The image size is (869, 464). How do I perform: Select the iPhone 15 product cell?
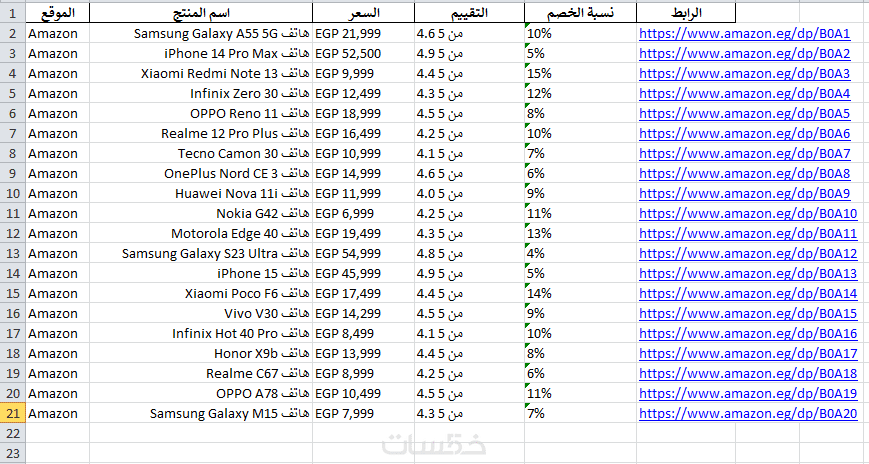[x=201, y=273]
